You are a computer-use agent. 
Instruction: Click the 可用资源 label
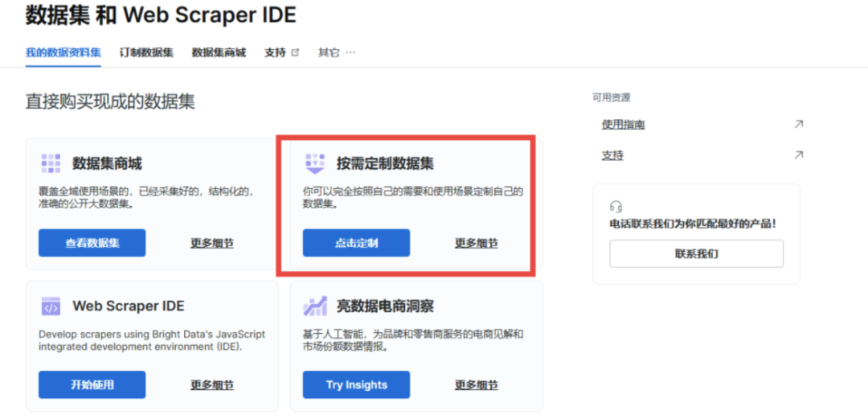point(611,98)
